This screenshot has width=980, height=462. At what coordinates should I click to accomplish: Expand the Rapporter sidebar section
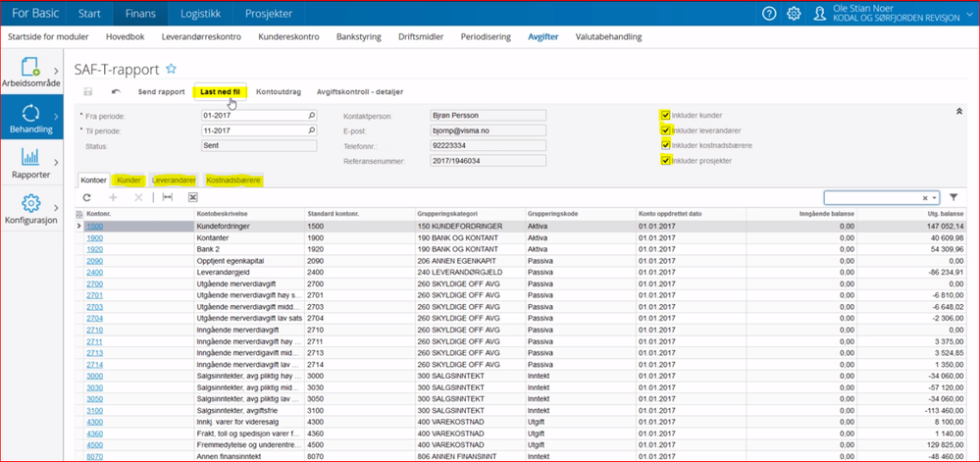click(29, 162)
